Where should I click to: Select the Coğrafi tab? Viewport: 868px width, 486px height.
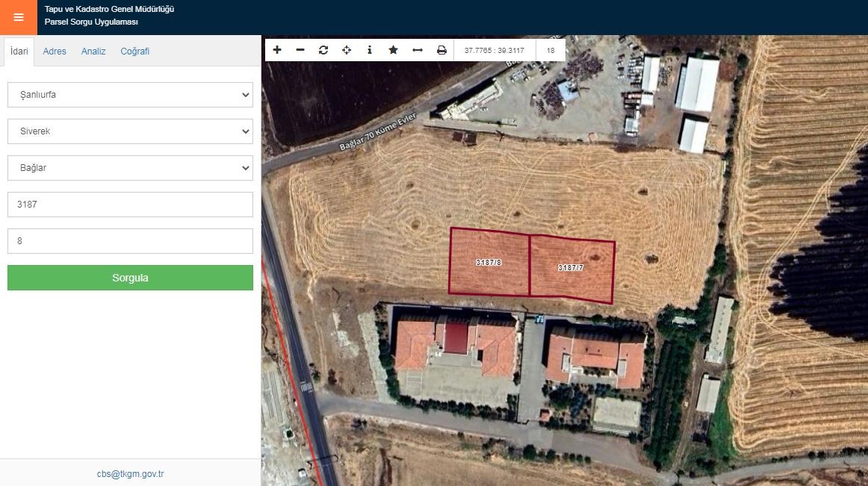(x=135, y=52)
